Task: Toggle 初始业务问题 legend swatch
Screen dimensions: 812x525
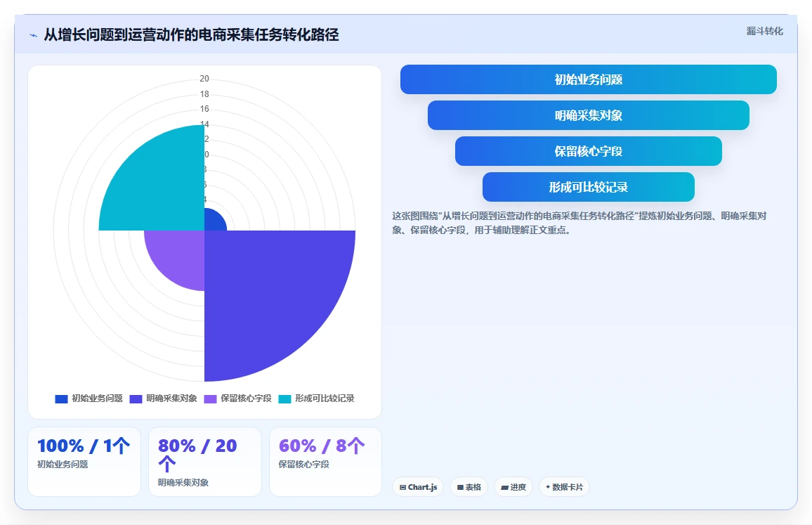Action: tap(62, 398)
